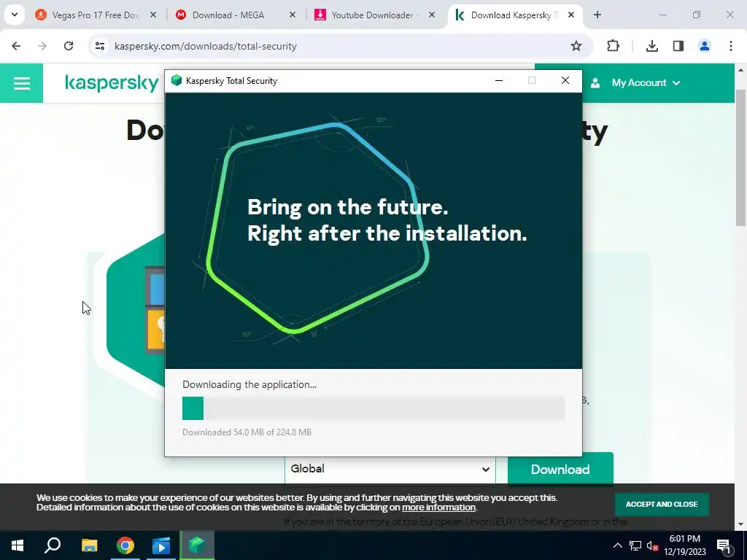Switch to the Download - MEGA tab
Viewport: 747px width, 560px height.
point(228,15)
